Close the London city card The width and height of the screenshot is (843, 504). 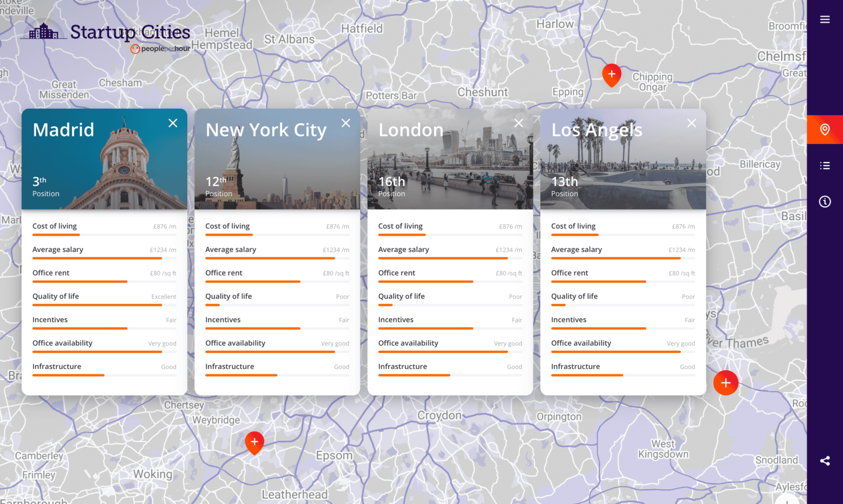click(x=518, y=123)
